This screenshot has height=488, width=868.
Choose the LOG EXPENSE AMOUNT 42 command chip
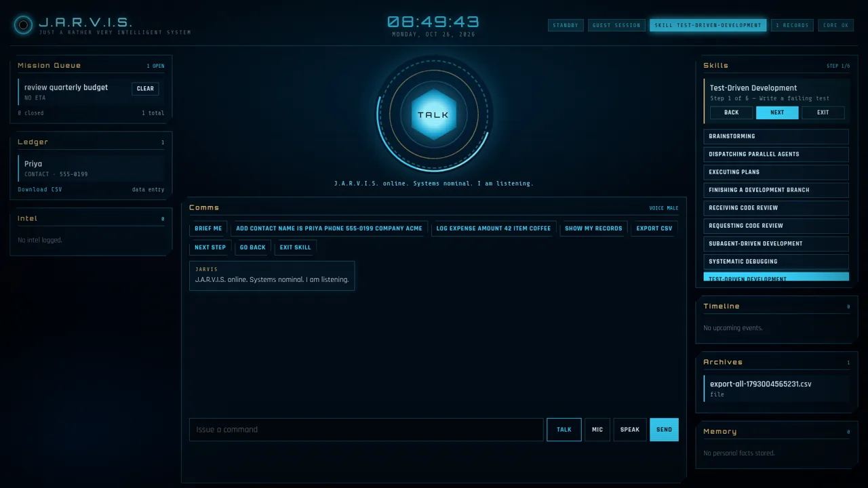[494, 228]
